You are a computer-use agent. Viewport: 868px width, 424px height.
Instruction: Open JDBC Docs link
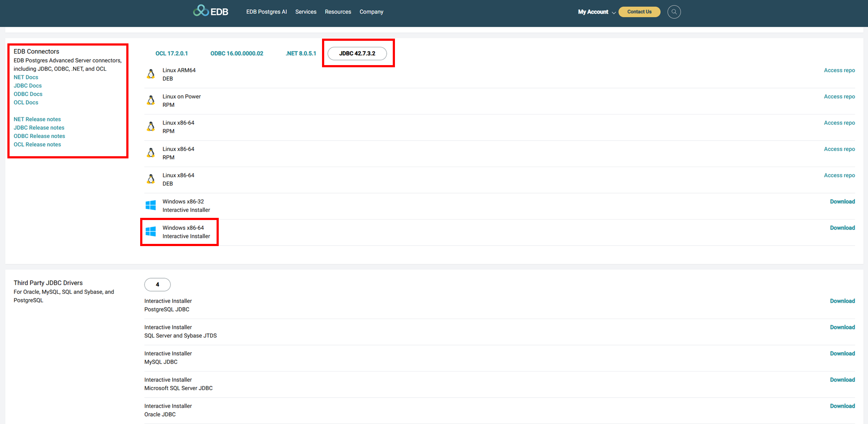pos(28,85)
